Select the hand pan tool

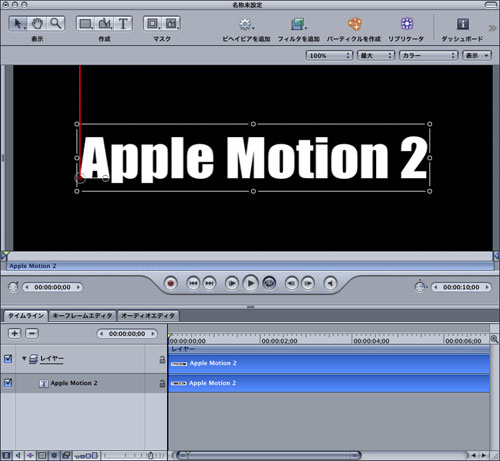(37, 23)
